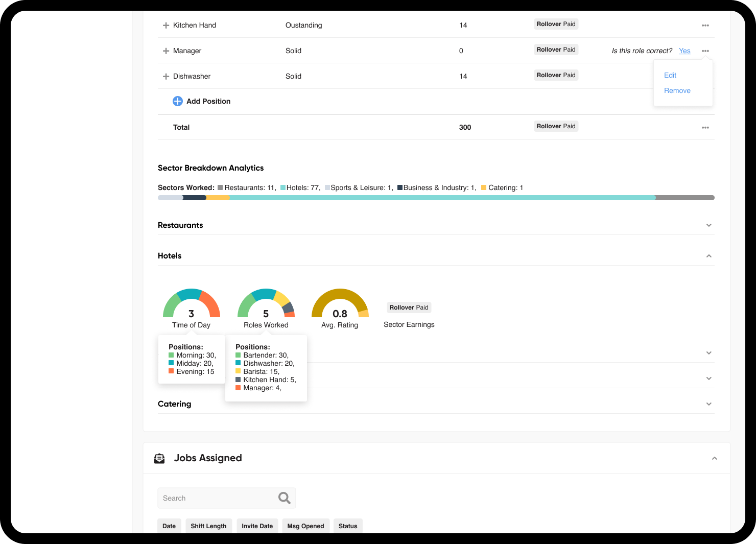Collapse the Jobs Assigned panel
This screenshot has width=756, height=544.
715,458
